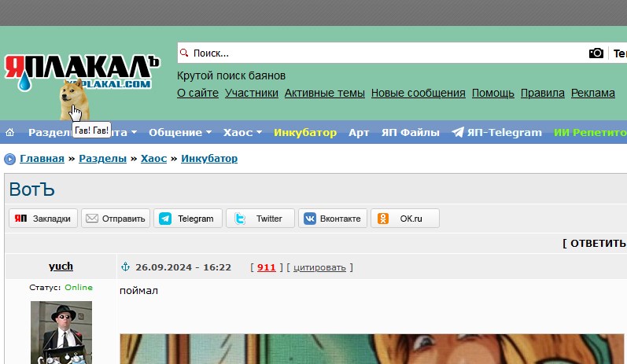The image size is (627, 364).
Task: Open the Реклама link
Action: pos(593,93)
